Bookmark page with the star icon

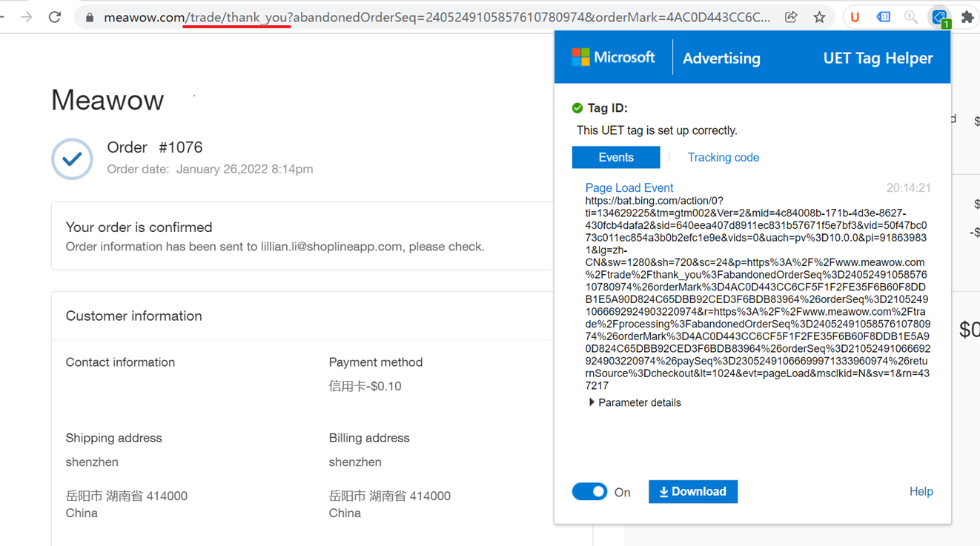pos(819,17)
